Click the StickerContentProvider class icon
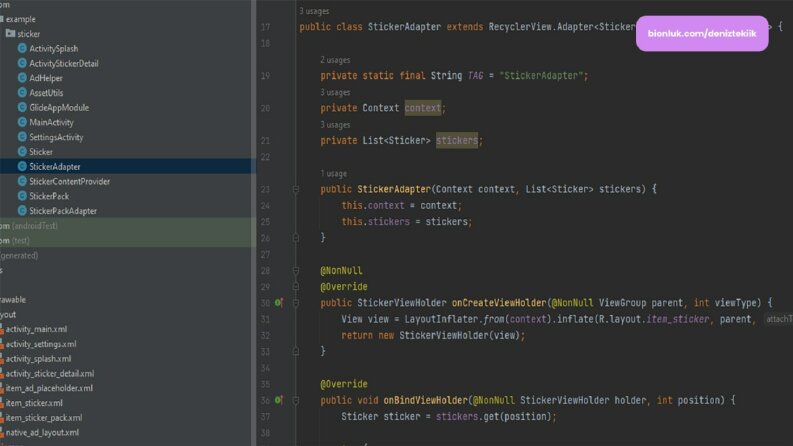Image resolution: width=793 pixels, height=446 pixels. click(22, 181)
